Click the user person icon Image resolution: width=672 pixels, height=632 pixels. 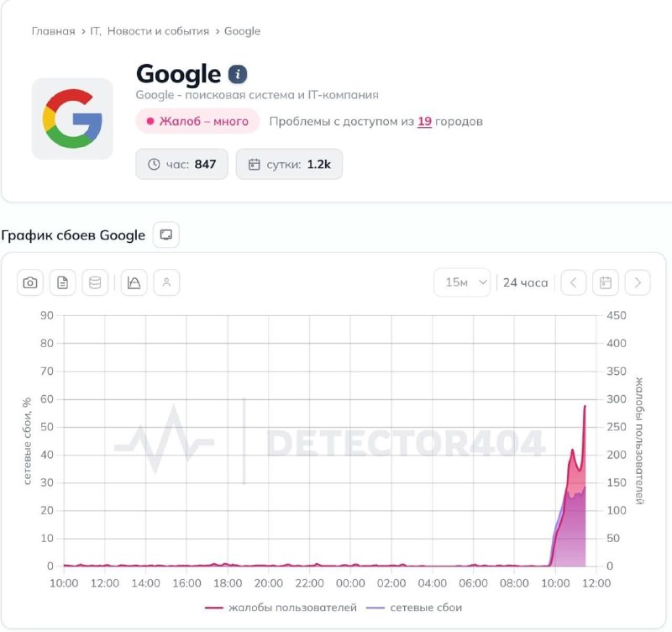[166, 282]
